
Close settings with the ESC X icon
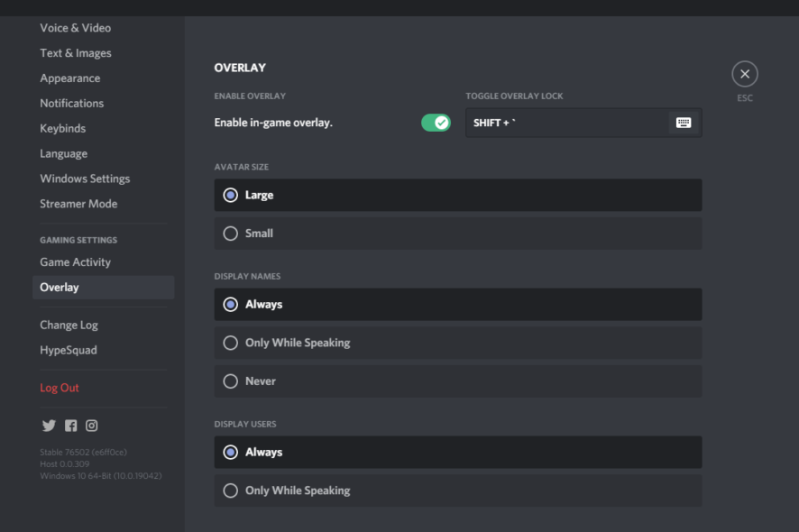point(745,75)
